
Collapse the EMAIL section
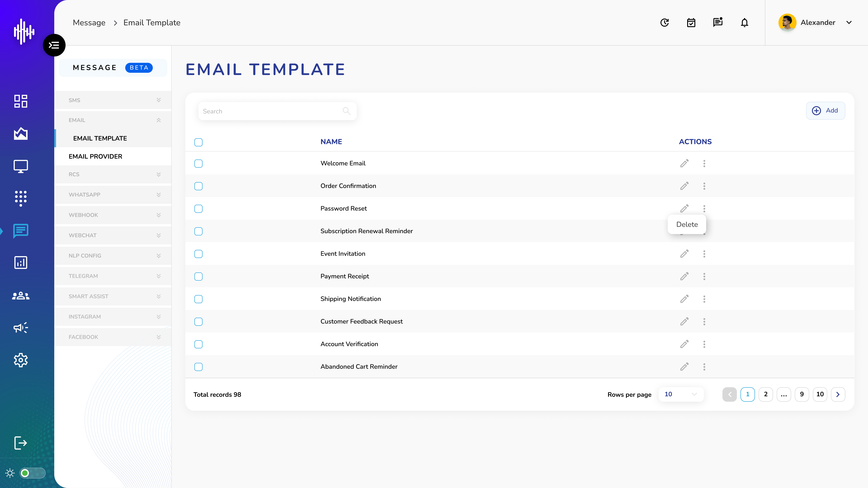[113, 120]
